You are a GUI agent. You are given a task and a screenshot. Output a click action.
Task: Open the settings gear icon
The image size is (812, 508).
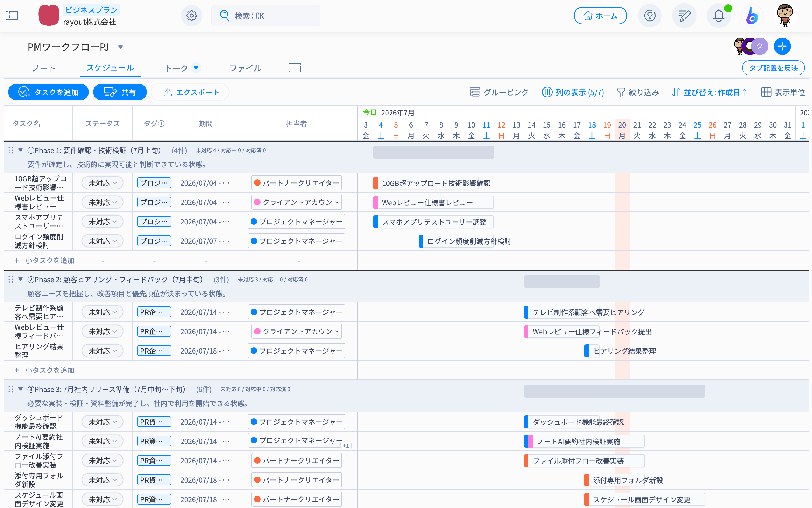192,15
